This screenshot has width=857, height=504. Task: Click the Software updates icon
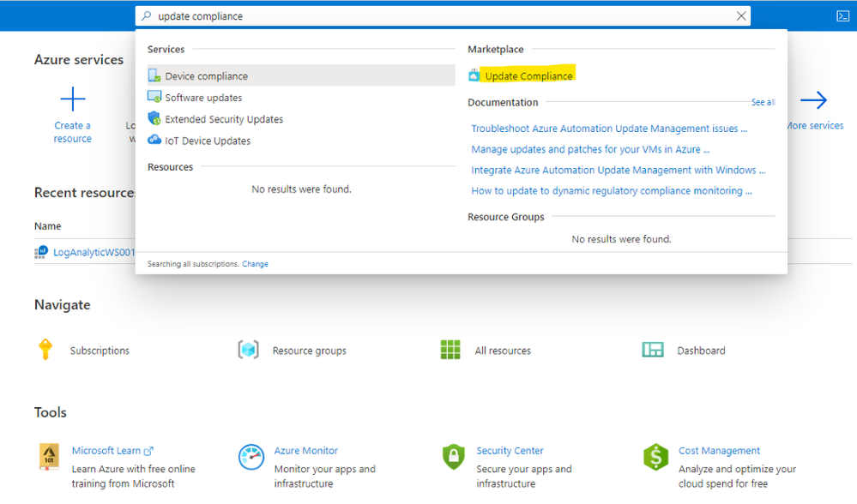click(x=154, y=97)
